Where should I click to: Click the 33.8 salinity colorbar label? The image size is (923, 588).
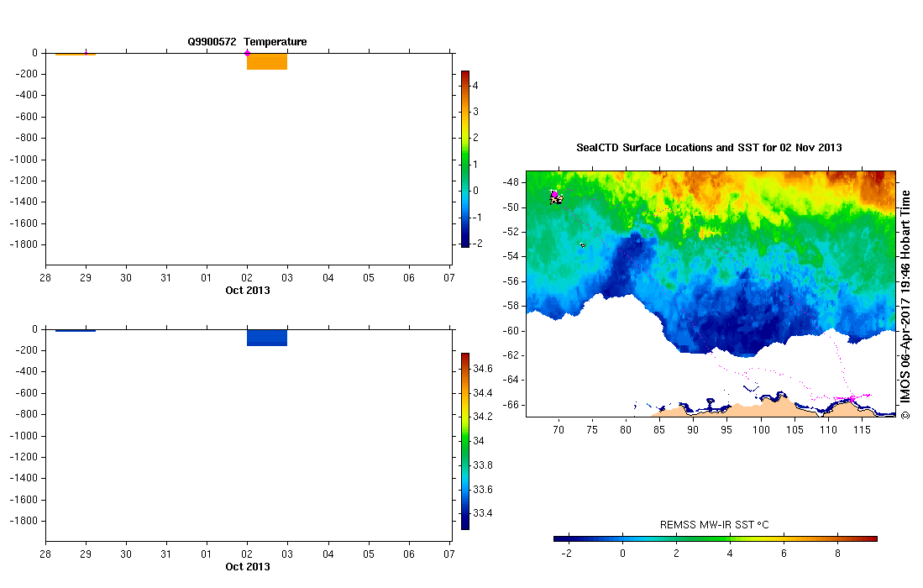tap(483, 465)
